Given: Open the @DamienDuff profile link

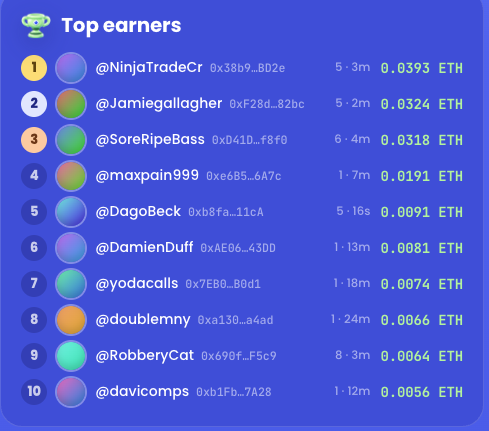Looking at the screenshot, I should pos(144,248).
